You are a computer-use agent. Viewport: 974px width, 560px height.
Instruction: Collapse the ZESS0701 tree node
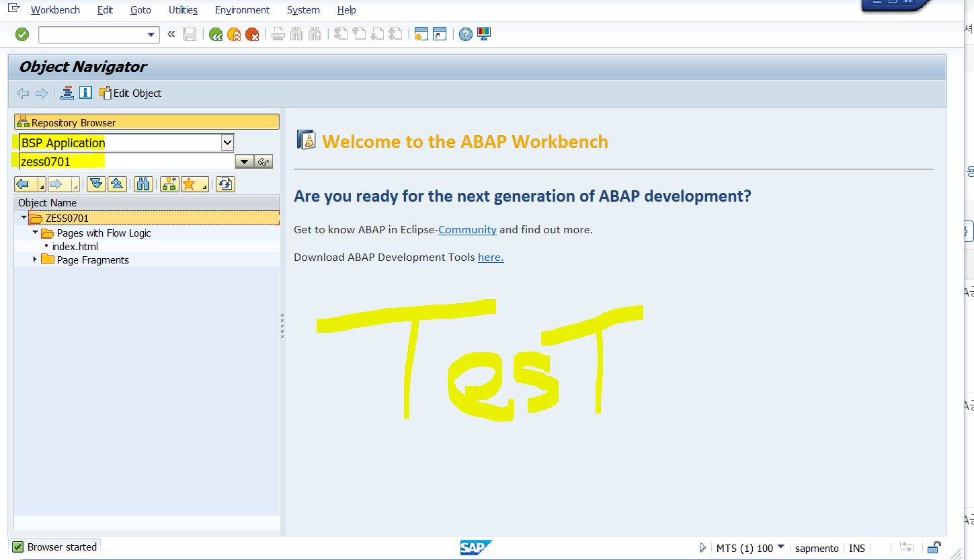[24, 218]
